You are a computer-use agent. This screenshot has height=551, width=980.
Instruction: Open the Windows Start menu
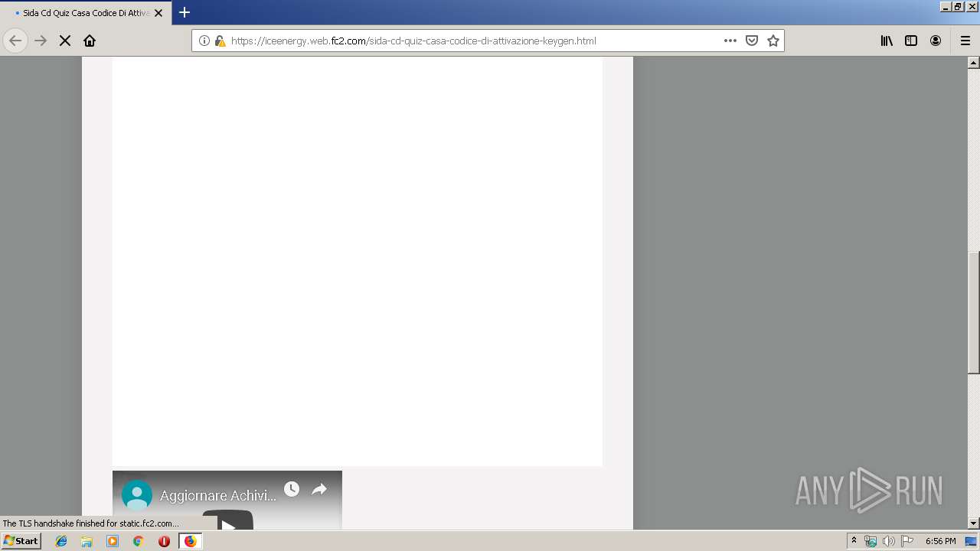tap(21, 540)
